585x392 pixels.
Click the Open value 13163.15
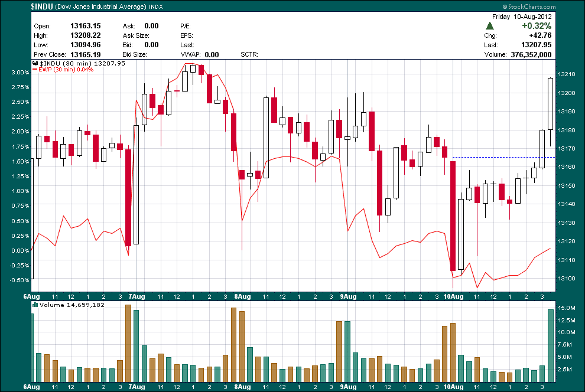(86, 26)
